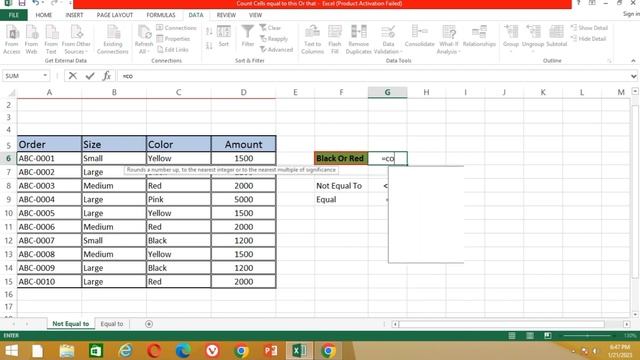640x360 pixels.
Task: Add a new sheet plus icon
Action: point(149,324)
